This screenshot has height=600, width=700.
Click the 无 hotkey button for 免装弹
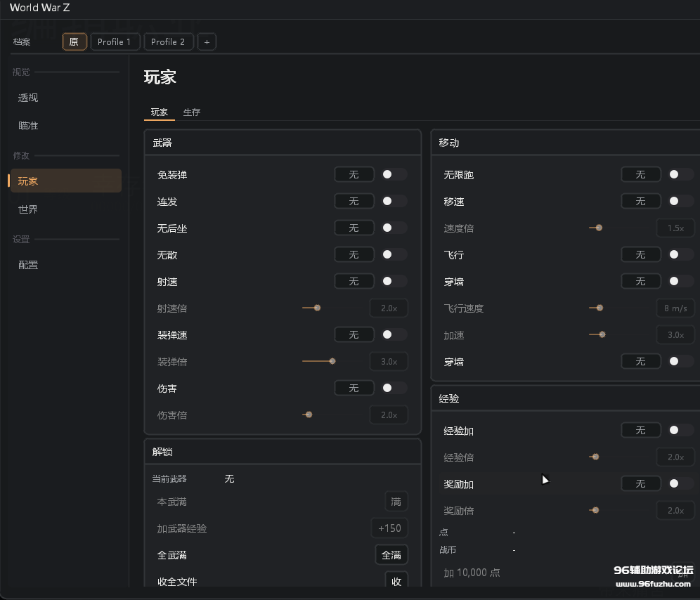click(354, 174)
